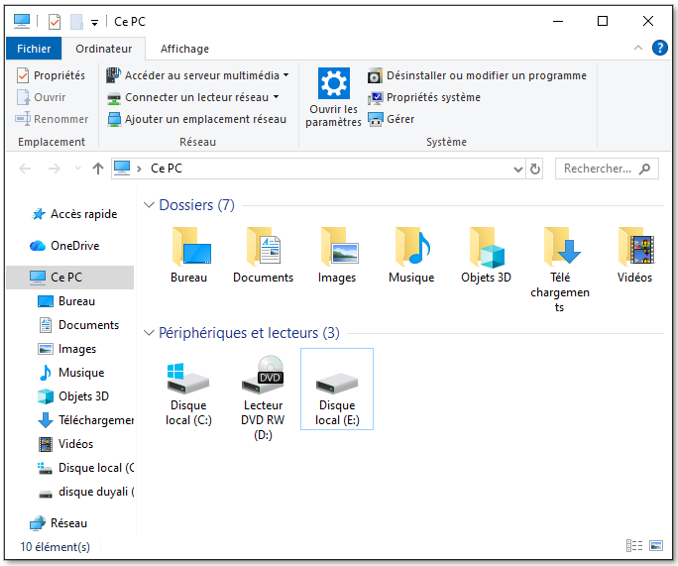
Task: Click the Help question mark icon
Action: [x=659, y=48]
